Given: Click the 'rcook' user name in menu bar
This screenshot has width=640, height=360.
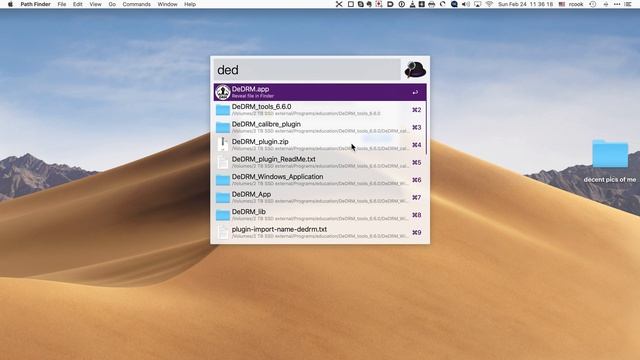Looking at the screenshot, I should (576, 4).
